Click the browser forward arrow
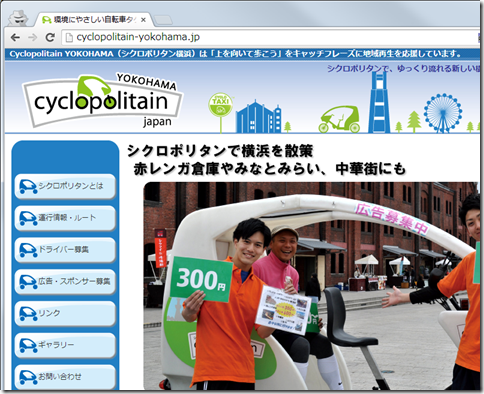484x394 pixels. coord(32,37)
